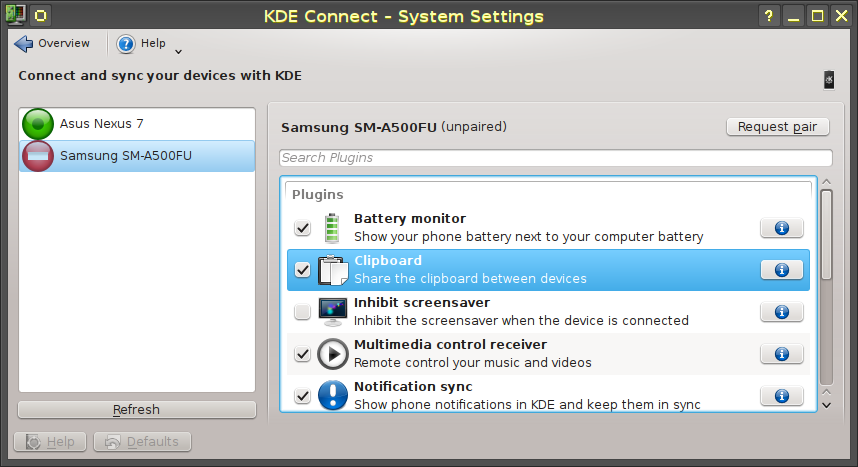858x467 pixels.
Task: Click the "Notification sync" plugin title
Action: point(413,387)
